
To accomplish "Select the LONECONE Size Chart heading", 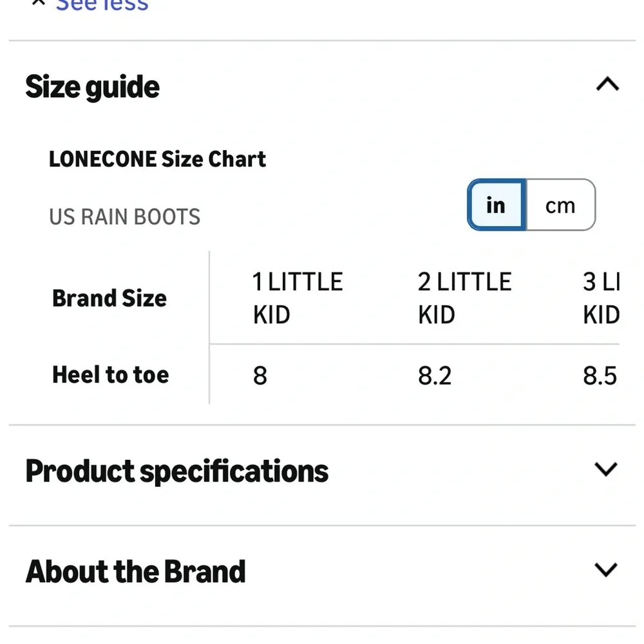I will click(x=157, y=158).
